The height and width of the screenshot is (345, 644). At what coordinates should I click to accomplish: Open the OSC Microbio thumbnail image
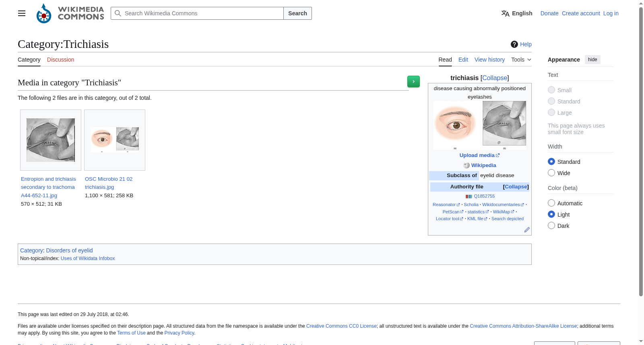tap(115, 140)
